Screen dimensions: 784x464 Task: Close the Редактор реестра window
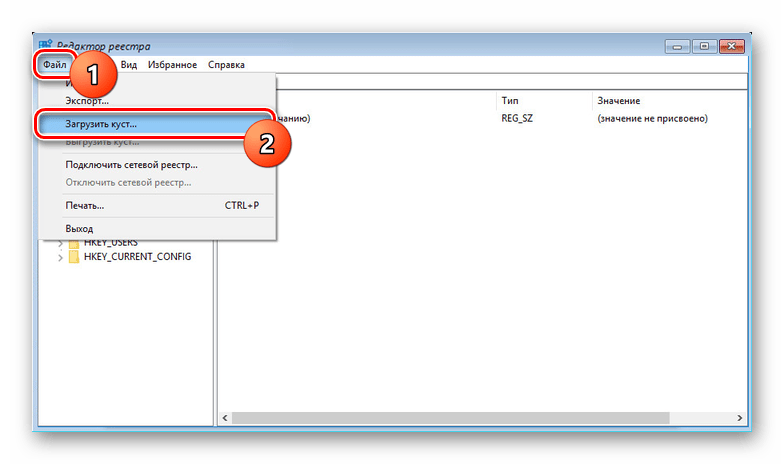(x=732, y=46)
